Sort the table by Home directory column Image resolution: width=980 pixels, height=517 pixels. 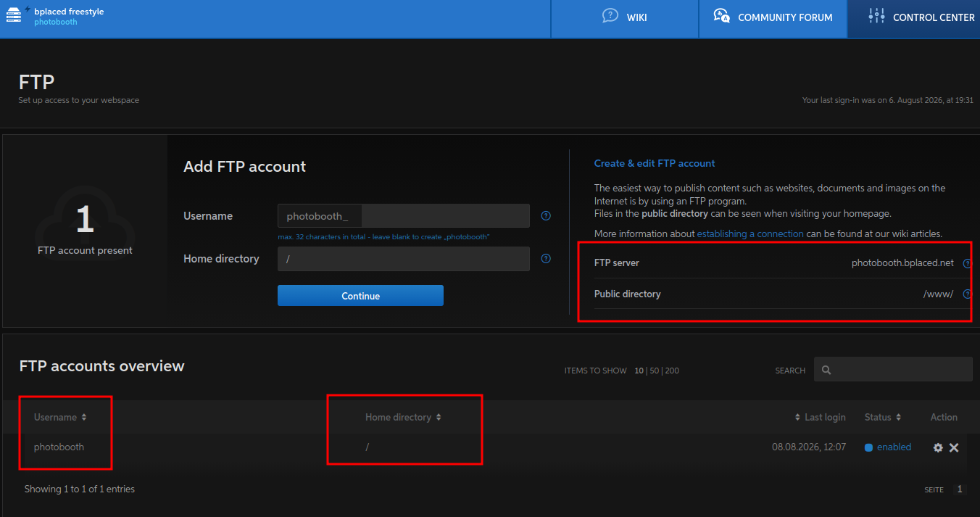pos(403,417)
